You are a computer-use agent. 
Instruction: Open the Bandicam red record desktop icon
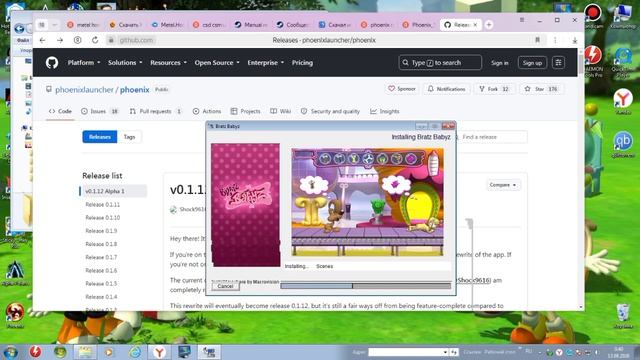[x=592, y=16]
